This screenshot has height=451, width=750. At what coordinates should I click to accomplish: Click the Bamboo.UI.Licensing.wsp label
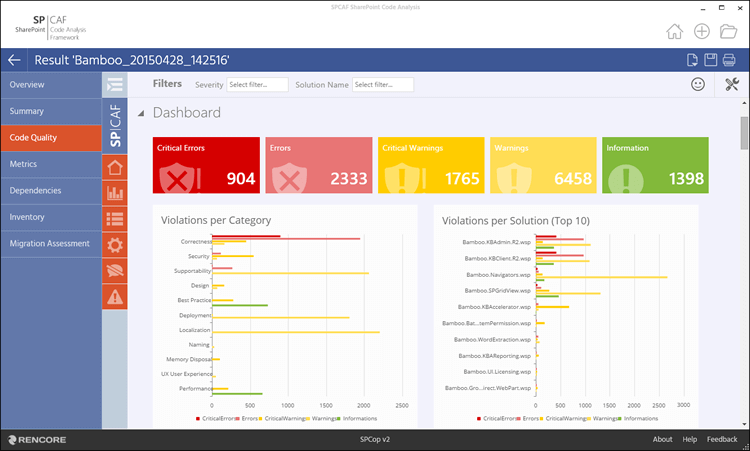click(x=497, y=372)
